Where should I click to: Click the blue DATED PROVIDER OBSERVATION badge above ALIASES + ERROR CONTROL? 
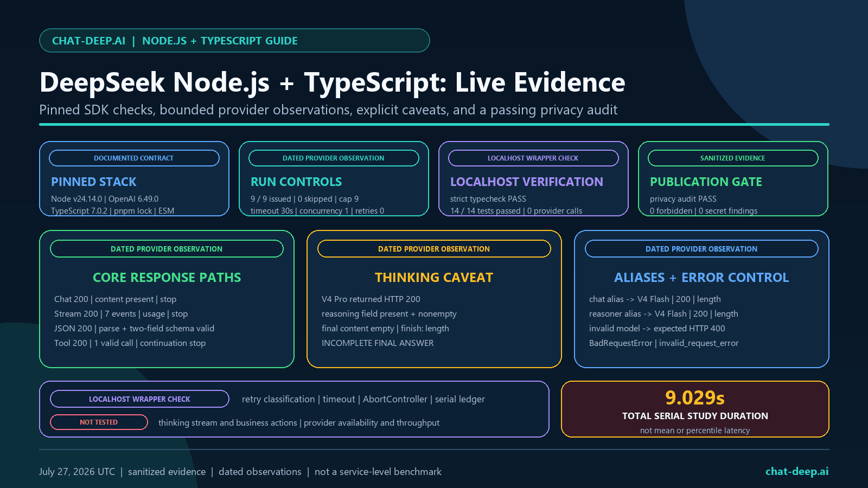[701, 249]
